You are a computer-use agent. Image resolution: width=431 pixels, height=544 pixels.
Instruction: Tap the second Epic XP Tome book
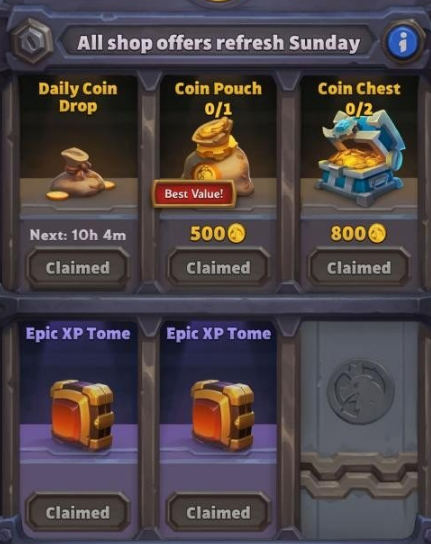click(x=222, y=414)
